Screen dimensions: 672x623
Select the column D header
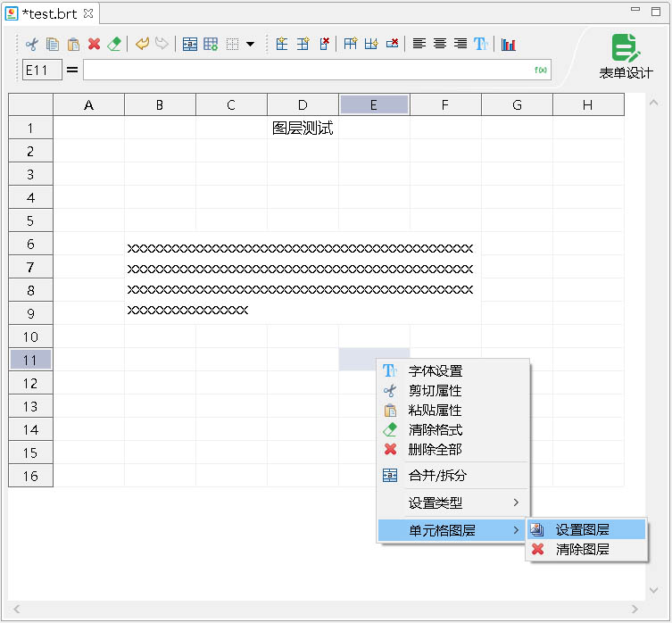(303, 105)
